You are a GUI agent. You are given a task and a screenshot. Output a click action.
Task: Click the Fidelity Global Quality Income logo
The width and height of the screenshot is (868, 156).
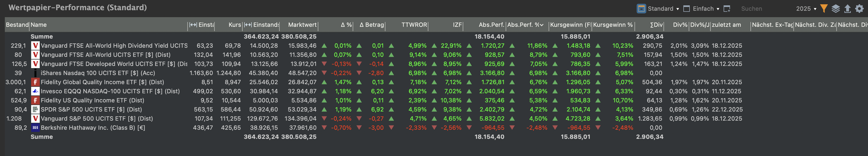[35, 82]
